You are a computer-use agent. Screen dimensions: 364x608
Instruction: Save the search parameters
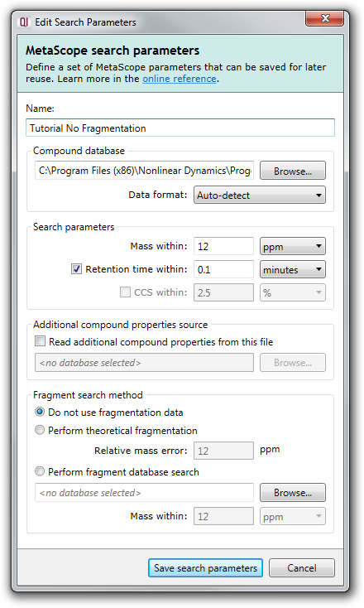click(205, 568)
